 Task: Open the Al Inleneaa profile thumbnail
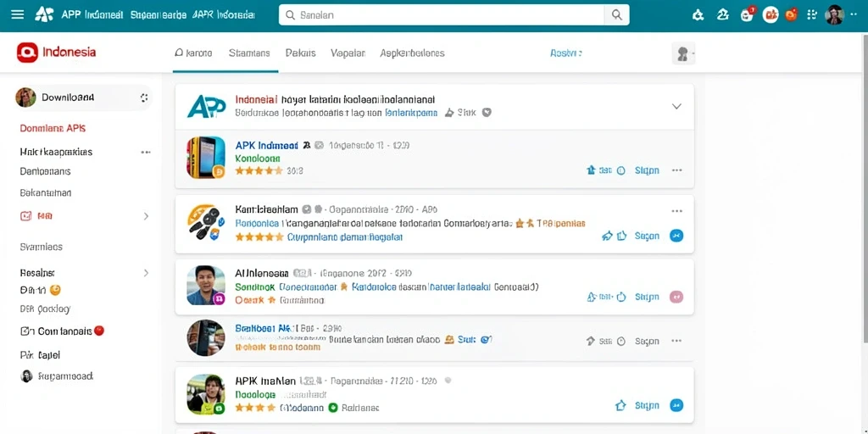click(x=206, y=286)
